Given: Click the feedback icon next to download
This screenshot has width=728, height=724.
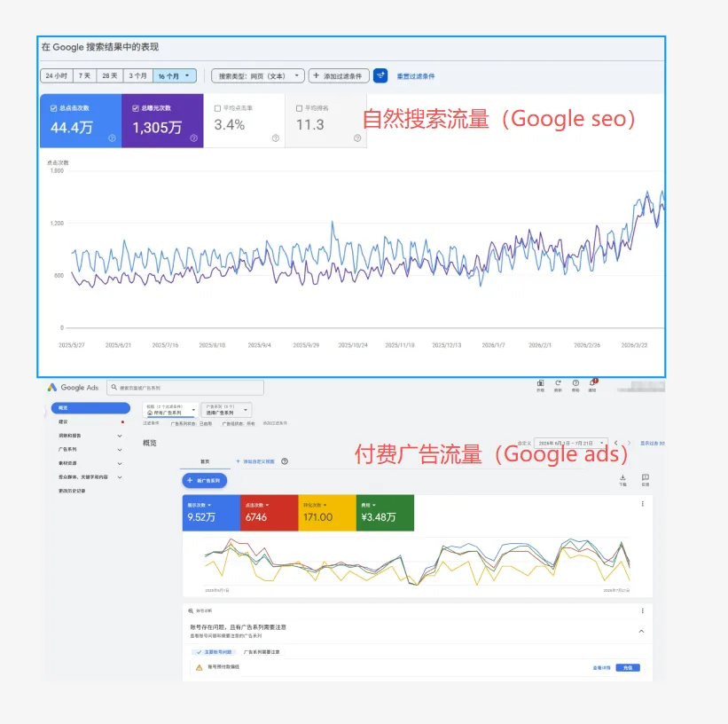Looking at the screenshot, I should (646, 477).
